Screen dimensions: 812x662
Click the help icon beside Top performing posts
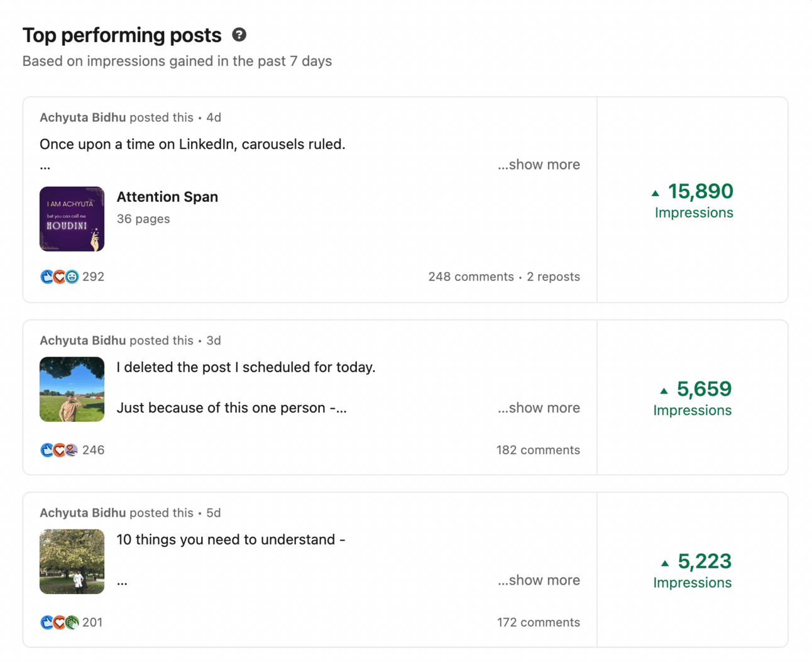pyautogui.click(x=239, y=35)
